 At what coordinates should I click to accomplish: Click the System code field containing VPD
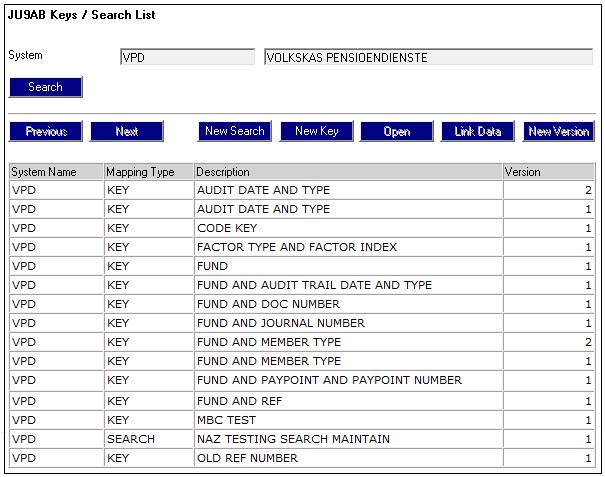188,57
